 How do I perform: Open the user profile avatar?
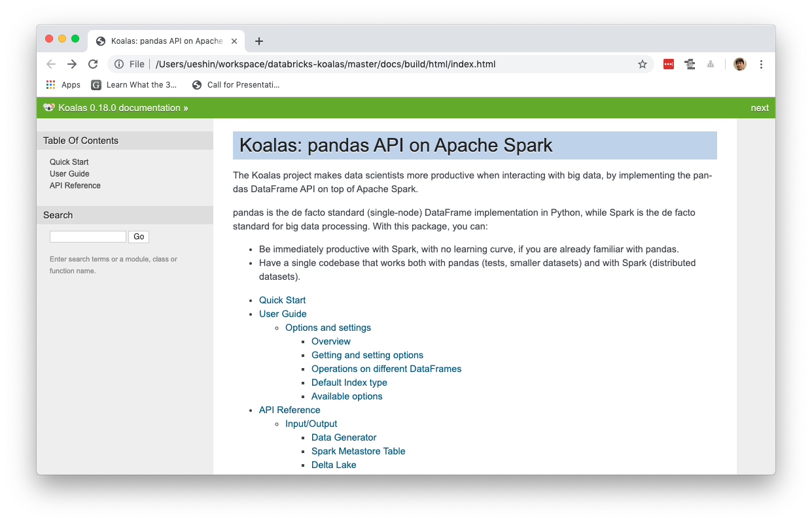(x=740, y=64)
